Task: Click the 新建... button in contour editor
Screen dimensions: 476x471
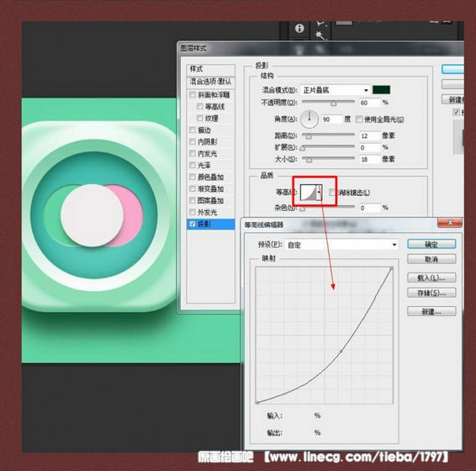Action: point(431,311)
